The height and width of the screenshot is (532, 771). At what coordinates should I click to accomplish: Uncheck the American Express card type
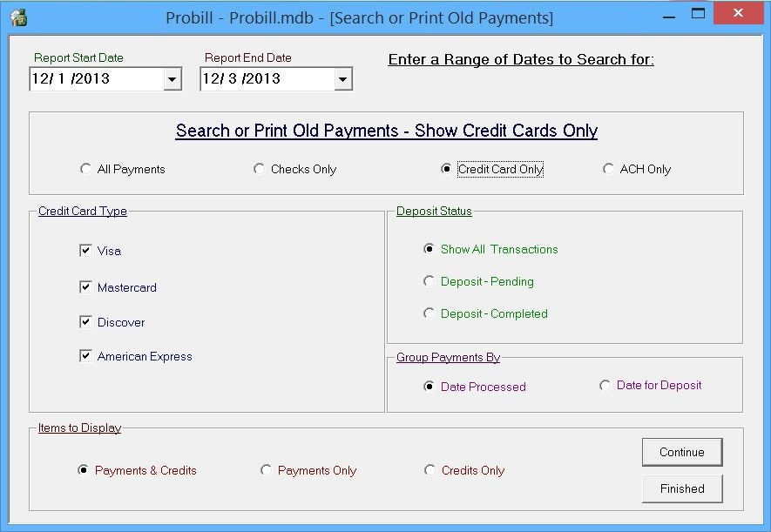pyautogui.click(x=86, y=356)
